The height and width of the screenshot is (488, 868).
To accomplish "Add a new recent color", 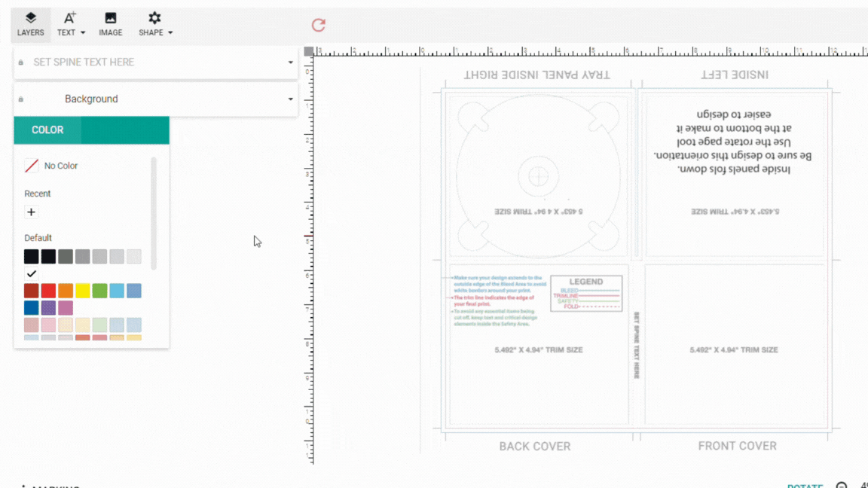I will pyautogui.click(x=31, y=212).
